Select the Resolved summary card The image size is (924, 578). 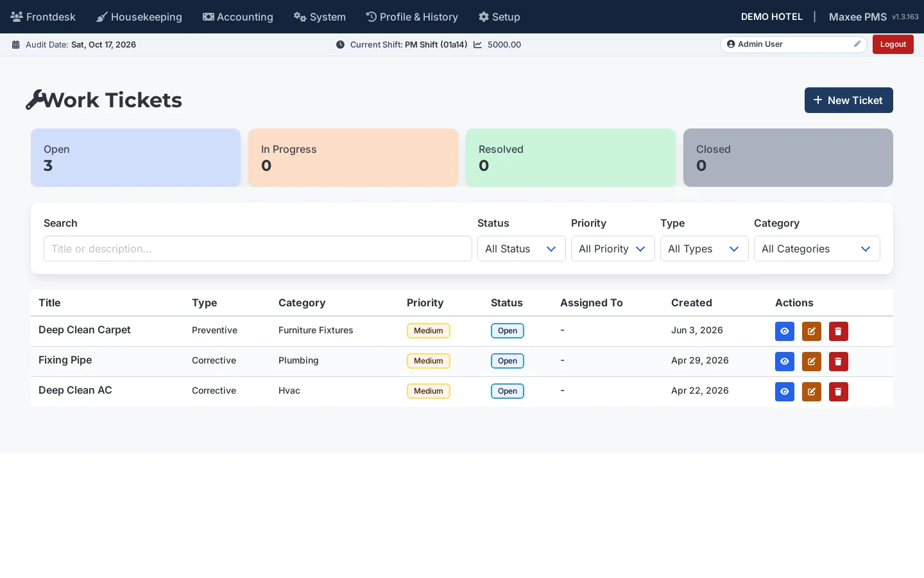(x=570, y=157)
